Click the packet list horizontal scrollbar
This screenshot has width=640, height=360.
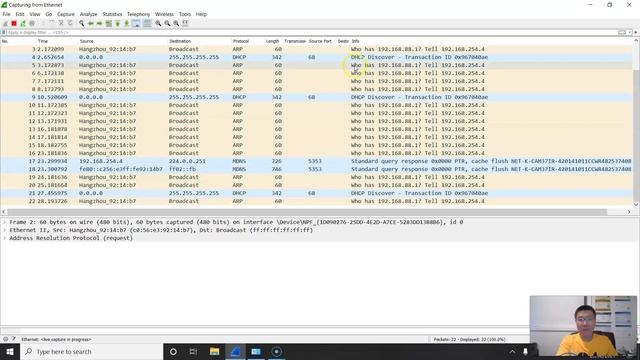(307, 212)
